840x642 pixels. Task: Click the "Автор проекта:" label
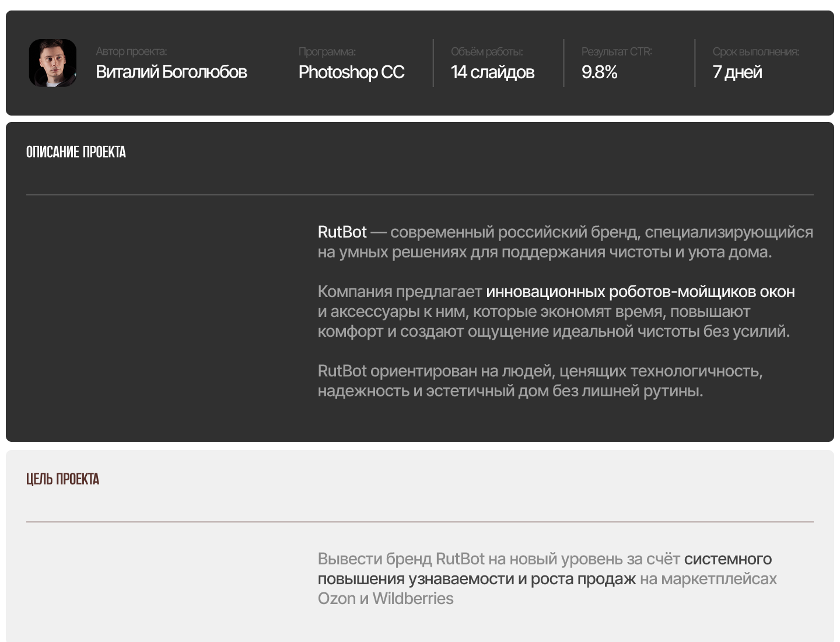point(131,52)
